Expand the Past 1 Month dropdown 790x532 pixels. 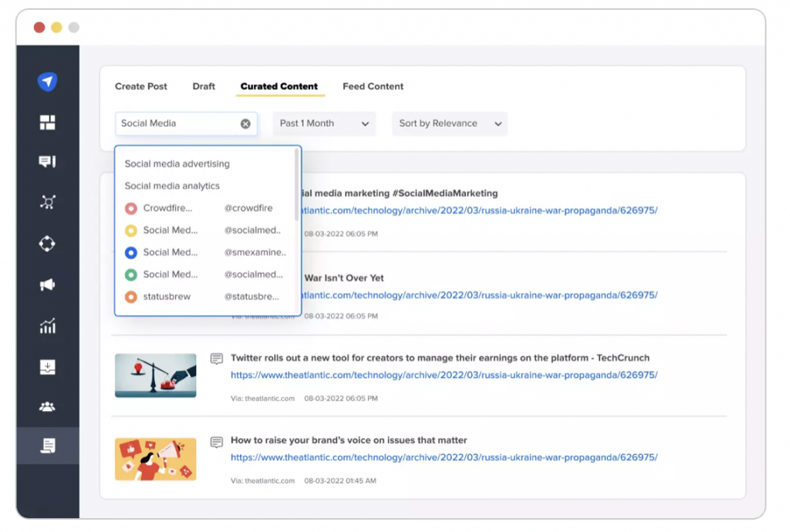tap(324, 123)
